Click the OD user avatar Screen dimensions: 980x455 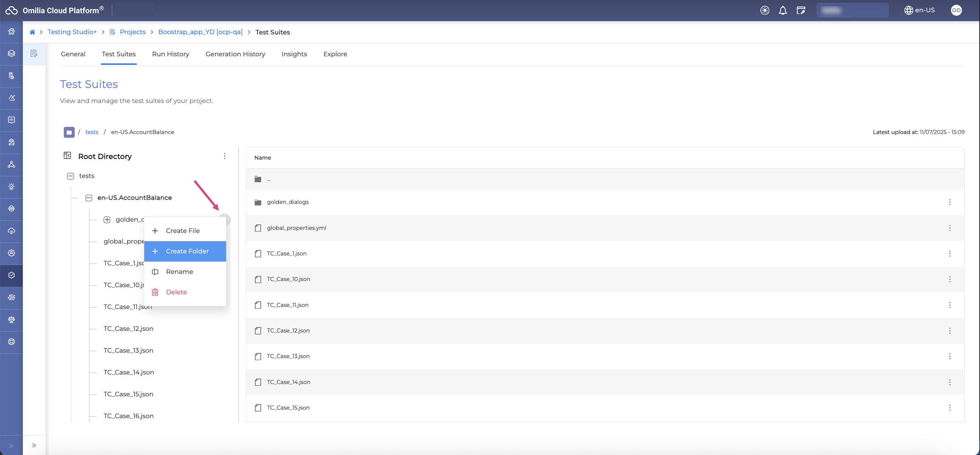(x=956, y=10)
